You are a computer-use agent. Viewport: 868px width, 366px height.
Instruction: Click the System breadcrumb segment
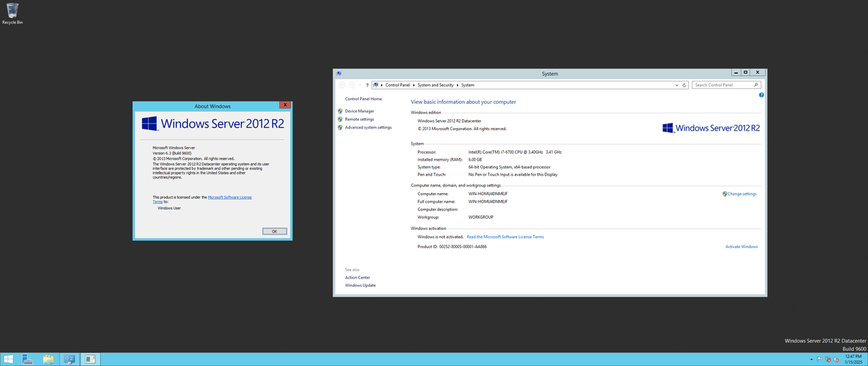point(468,85)
